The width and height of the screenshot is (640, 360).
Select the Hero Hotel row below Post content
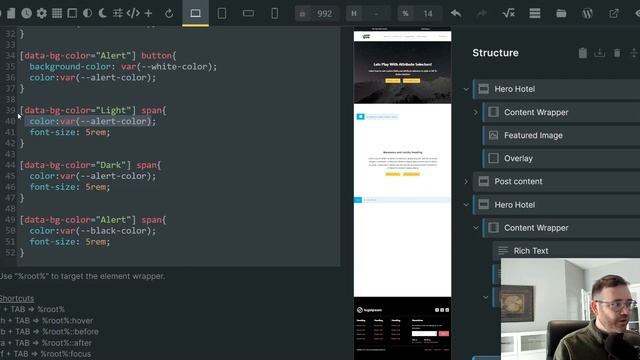[x=556, y=204]
